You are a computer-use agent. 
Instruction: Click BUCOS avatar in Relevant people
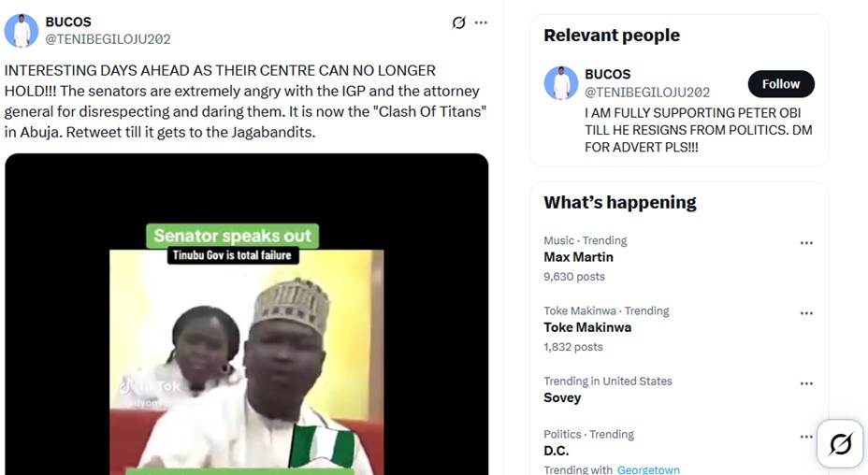tap(561, 83)
